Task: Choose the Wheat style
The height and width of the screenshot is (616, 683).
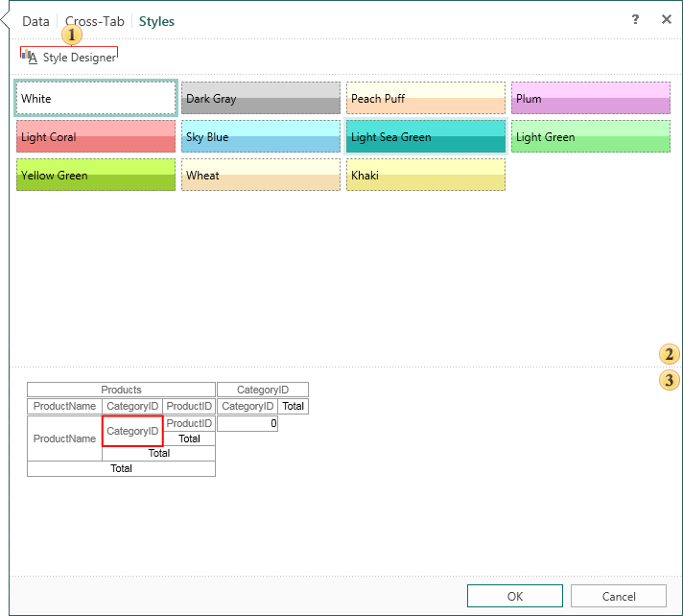Action: point(261,175)
